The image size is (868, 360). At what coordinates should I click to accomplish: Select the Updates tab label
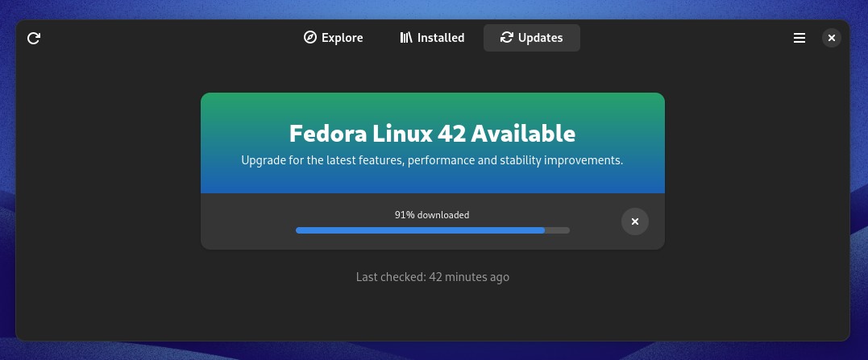coord(540,38)
